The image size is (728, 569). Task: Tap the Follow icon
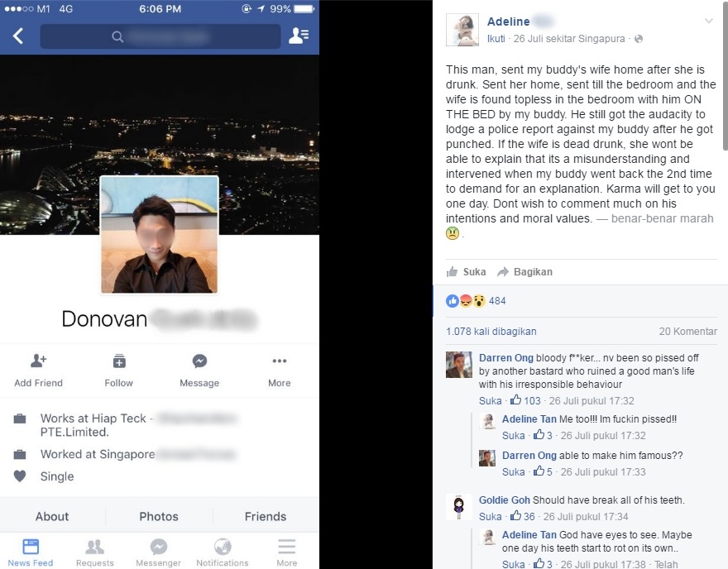tap(119, 361)
